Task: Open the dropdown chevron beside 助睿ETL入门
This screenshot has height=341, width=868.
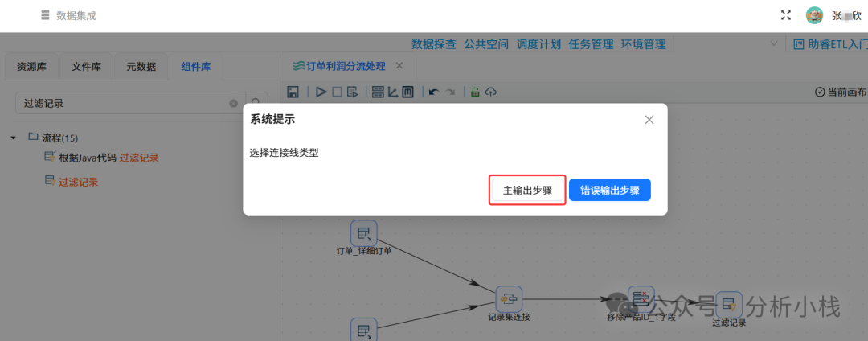Action: (773, 43)
